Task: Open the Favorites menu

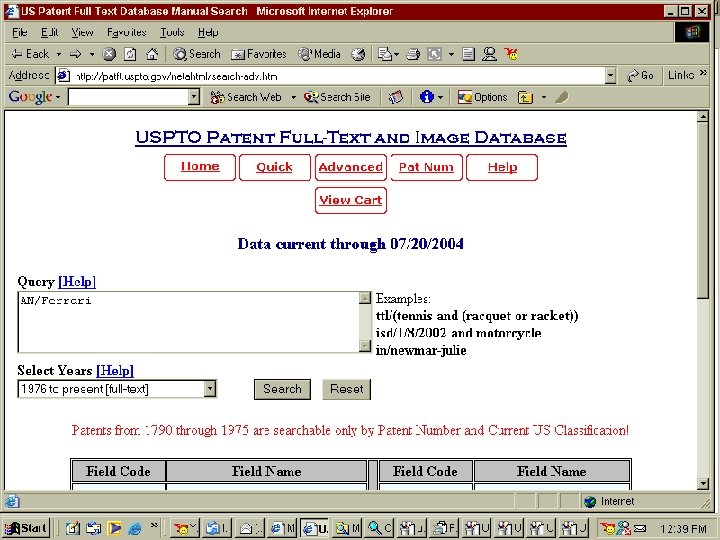Action: (126, 32)
